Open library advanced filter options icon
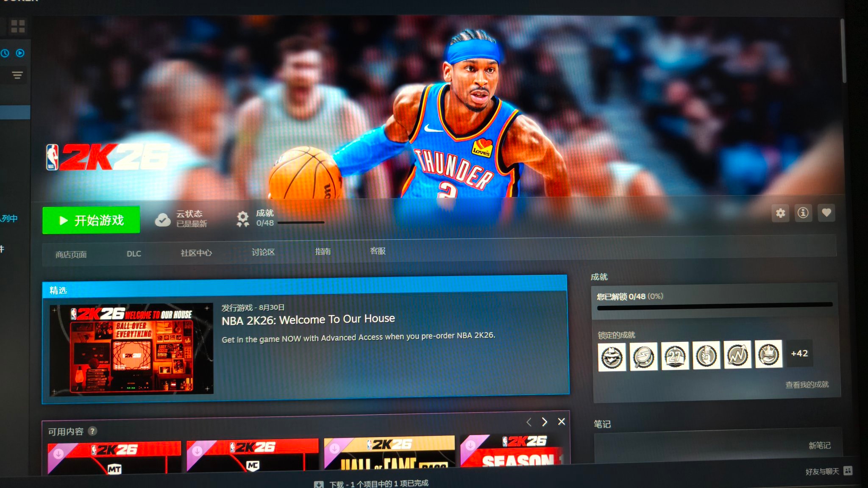This screenshot has width=868, height=488. [17, 75]
